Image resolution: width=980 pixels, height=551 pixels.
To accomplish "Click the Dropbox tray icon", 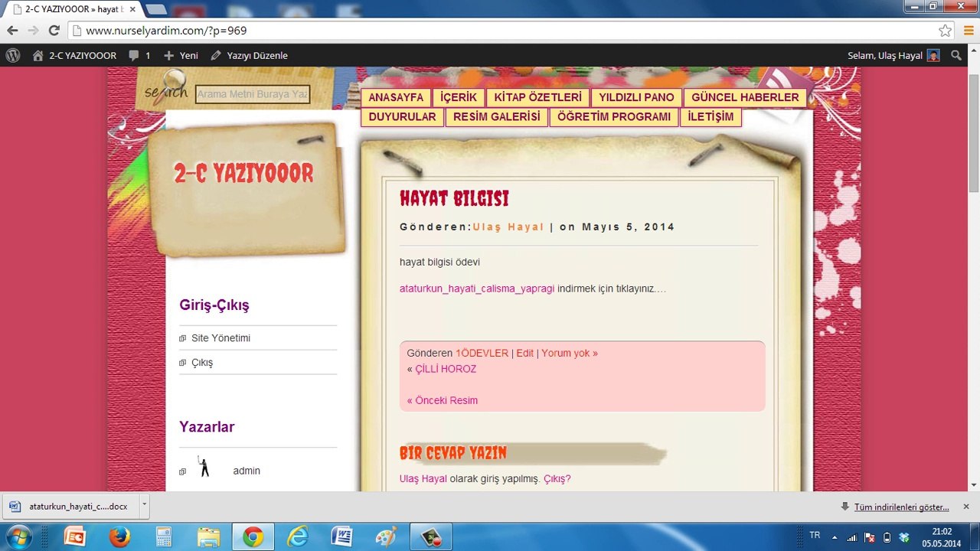I will 904,537.
